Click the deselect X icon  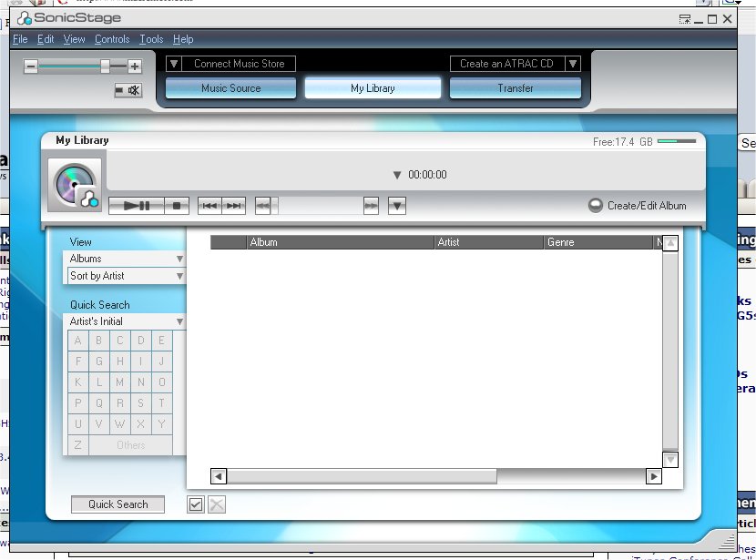click(x=217, y=504)
